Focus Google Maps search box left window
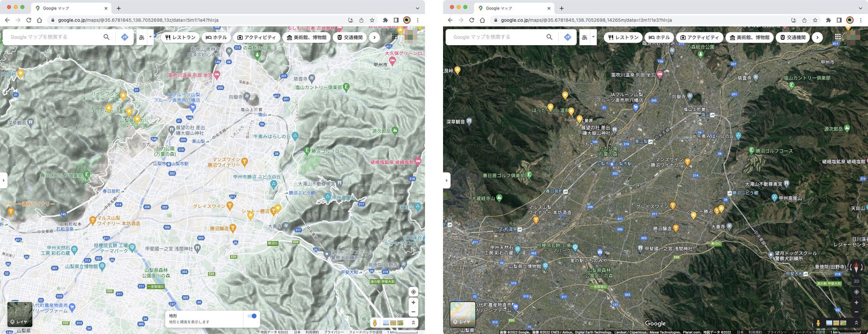This screenshot has height=334, width=868. click(x=54, y=37)
